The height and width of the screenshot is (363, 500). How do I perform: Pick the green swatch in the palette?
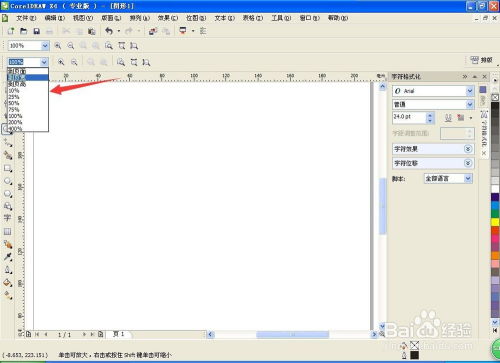point(495,213)
